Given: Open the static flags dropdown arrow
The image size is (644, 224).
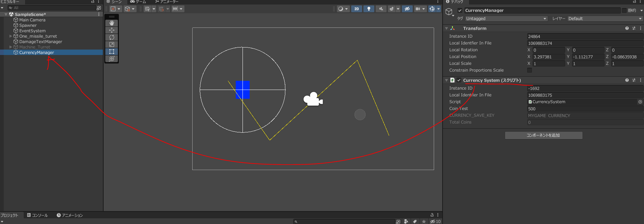Looking at the screenshot, I should (641, 11).
